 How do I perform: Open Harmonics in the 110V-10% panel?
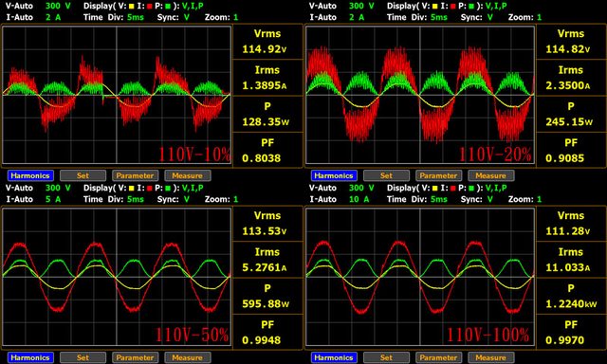[x=30, y=175]
